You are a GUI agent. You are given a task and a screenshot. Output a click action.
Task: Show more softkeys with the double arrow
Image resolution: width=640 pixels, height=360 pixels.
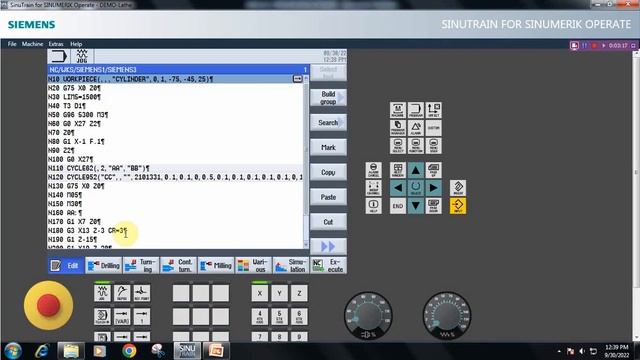point(328,247)
